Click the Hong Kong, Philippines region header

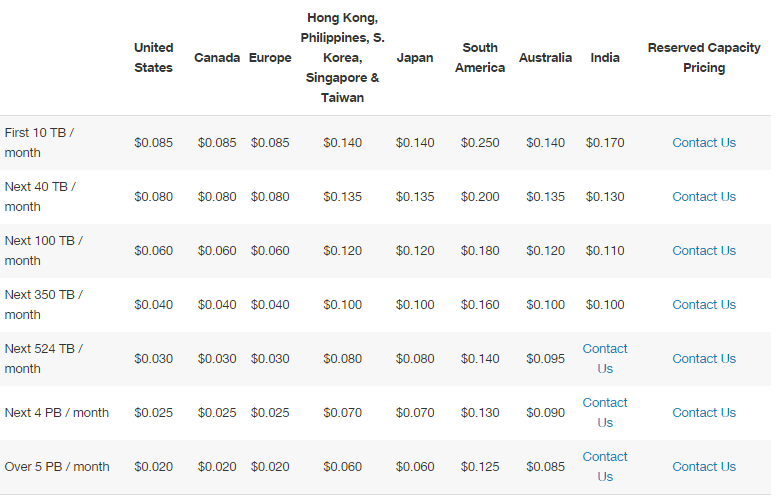(x=342, y=58)
